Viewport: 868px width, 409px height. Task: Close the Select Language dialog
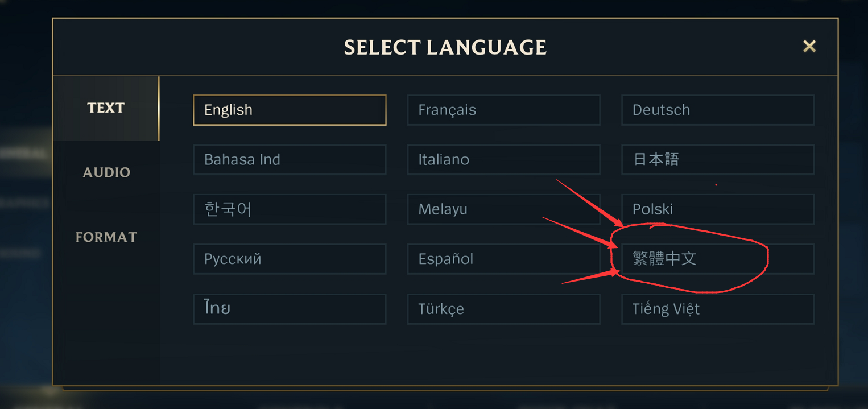tap(809, 46)
